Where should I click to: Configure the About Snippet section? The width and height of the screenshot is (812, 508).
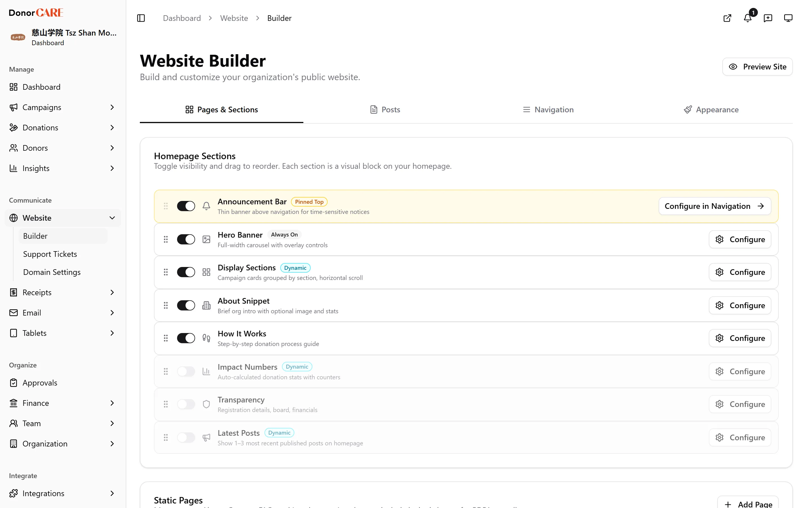(x=740, y=305)
